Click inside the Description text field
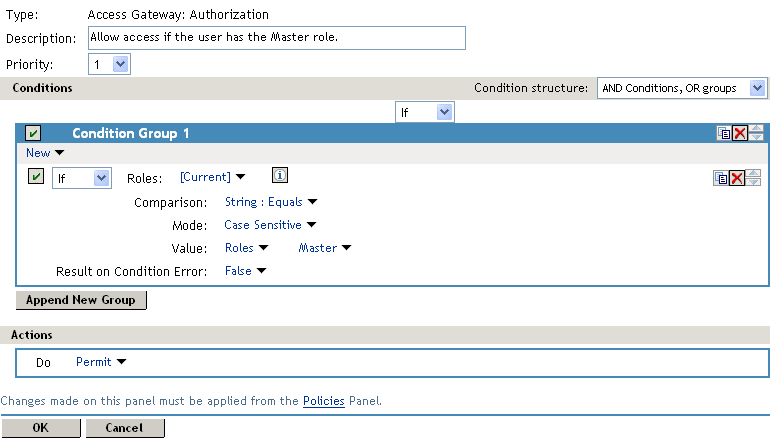 point(277,37)
